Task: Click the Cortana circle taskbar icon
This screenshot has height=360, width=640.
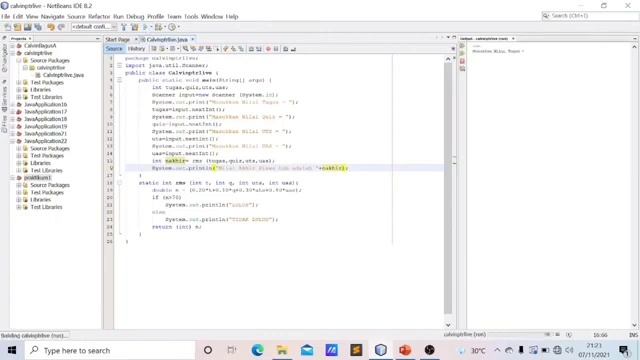Action: [208, 350]
